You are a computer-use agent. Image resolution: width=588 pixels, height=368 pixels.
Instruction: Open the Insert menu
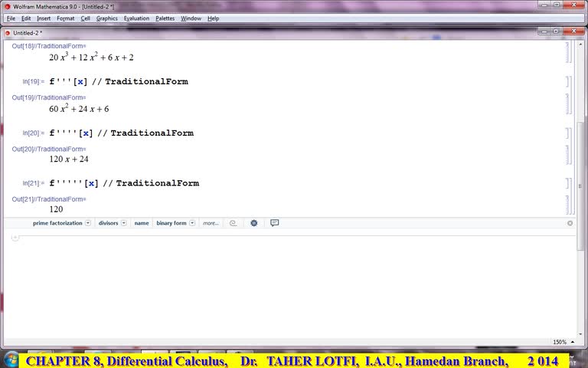pos(44,18)
